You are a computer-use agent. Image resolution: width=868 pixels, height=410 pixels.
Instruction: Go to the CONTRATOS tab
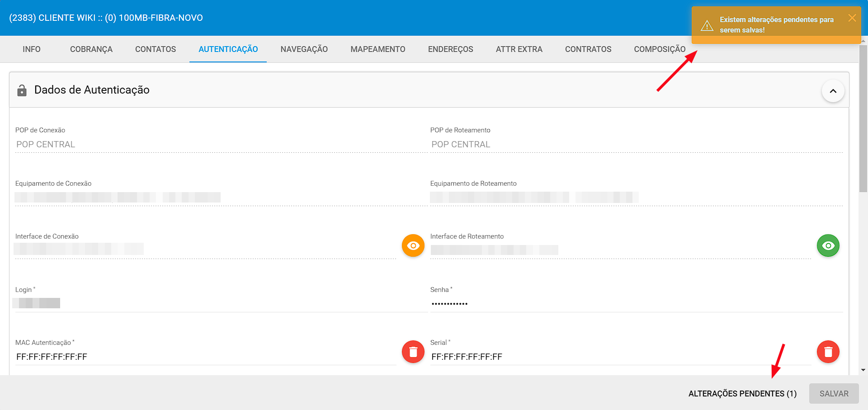tap(588, 49)
